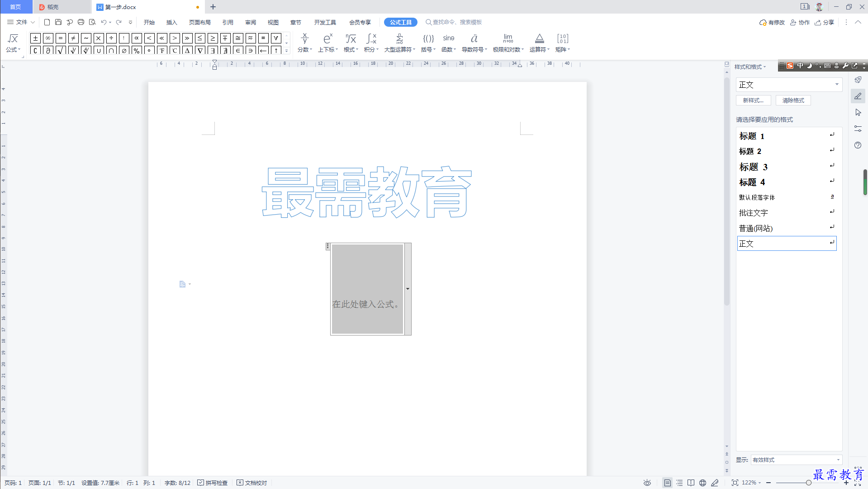This screenshot has width=868, height=489.
Task: Expand the symbol gallery more arrow
Action: coord(287,51)
